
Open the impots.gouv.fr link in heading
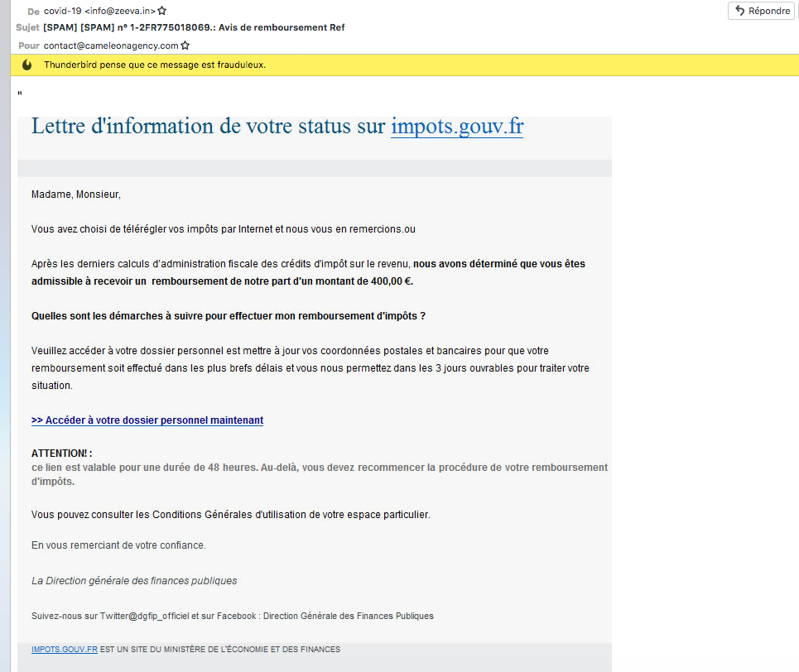pyautogui.click(x=457, y=127)
